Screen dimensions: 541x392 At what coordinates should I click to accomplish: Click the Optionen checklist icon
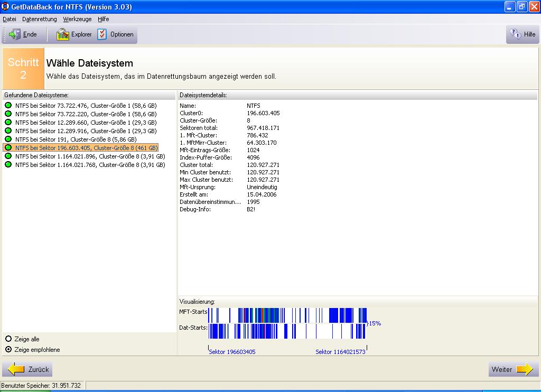(x=102, y=34)
